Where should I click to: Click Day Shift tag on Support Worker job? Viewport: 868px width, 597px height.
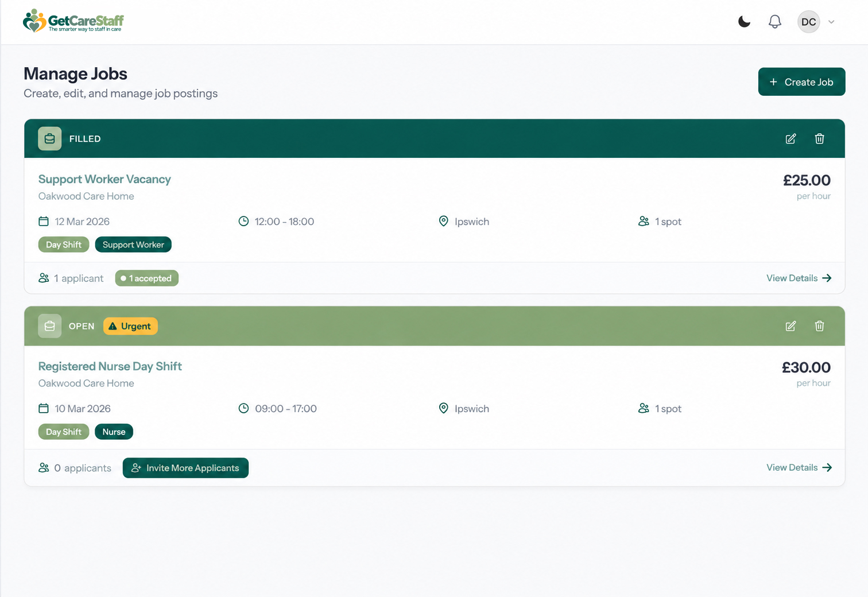tap(64, 245)
